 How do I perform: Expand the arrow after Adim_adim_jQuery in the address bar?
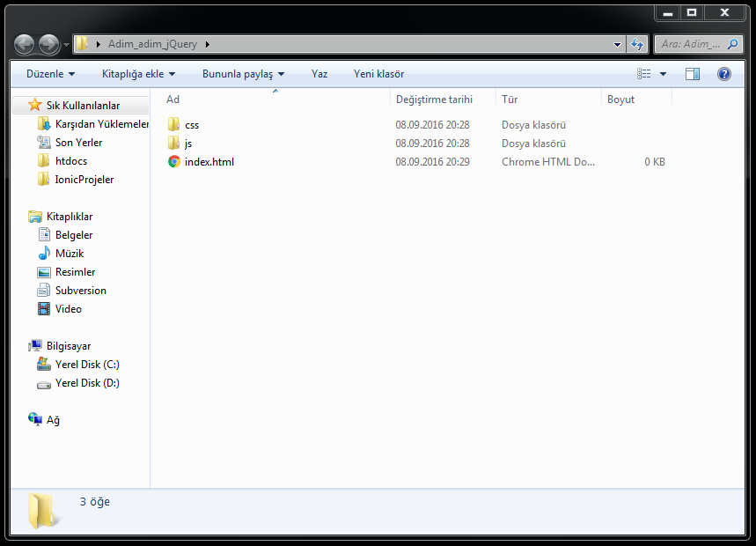(208, 44)
